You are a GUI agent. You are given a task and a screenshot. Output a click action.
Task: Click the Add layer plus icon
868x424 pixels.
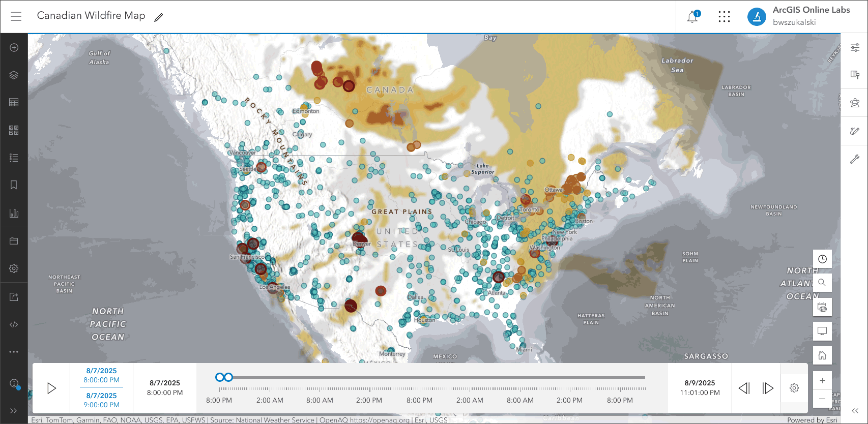point(14,47)
